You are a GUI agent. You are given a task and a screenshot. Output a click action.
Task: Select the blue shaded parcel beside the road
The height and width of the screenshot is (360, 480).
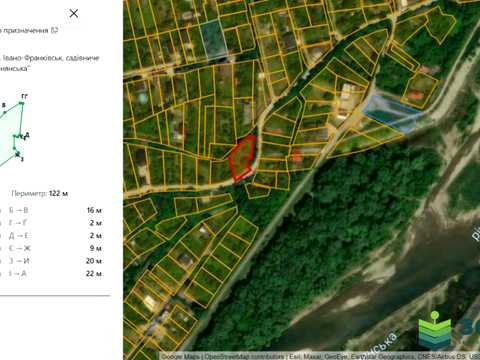pyautogui.click(x=391, y=114)
